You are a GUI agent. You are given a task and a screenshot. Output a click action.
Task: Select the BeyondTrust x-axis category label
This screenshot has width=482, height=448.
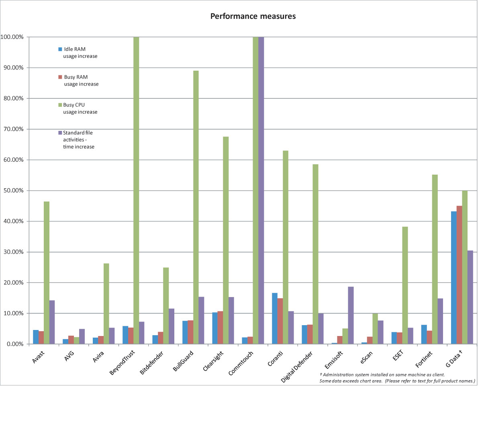click(x=122, y=362)
